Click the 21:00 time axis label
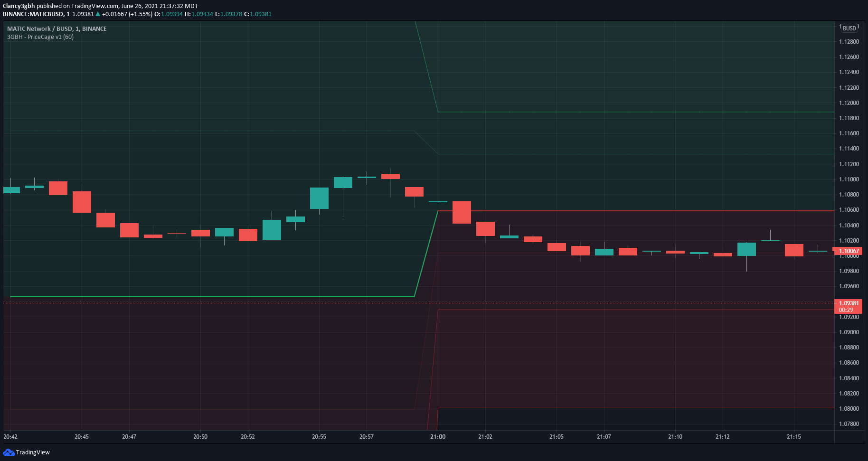 (x=438, y=437)
